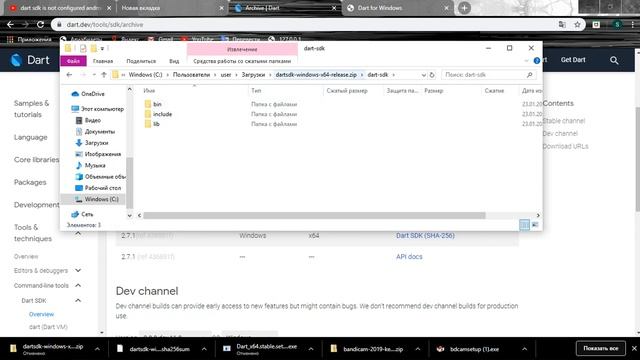Viewport: 640px width, 360px height.
Task: Click Explorer up-one-level arrow
Action: (104, 75)
